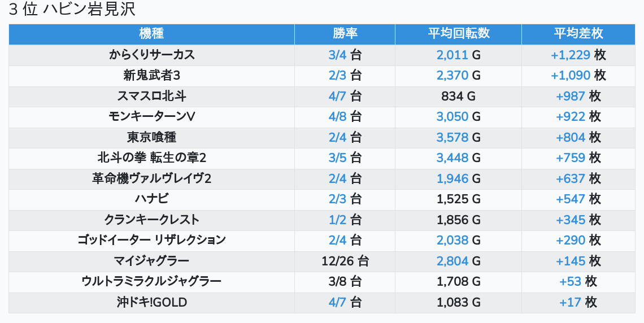644x323 pixels.
Task: Click the 4/8 win rate link
Action: pyautogui.click(x=337, y=116)
